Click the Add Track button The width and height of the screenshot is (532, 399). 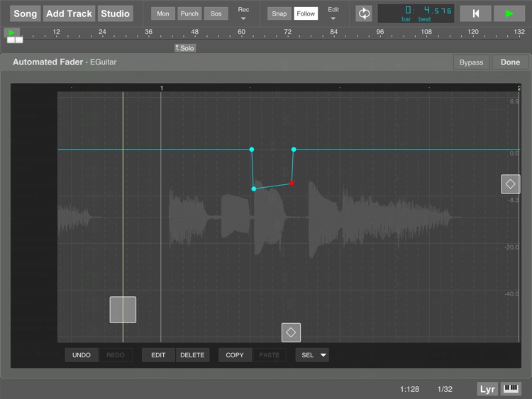[69, 13]
